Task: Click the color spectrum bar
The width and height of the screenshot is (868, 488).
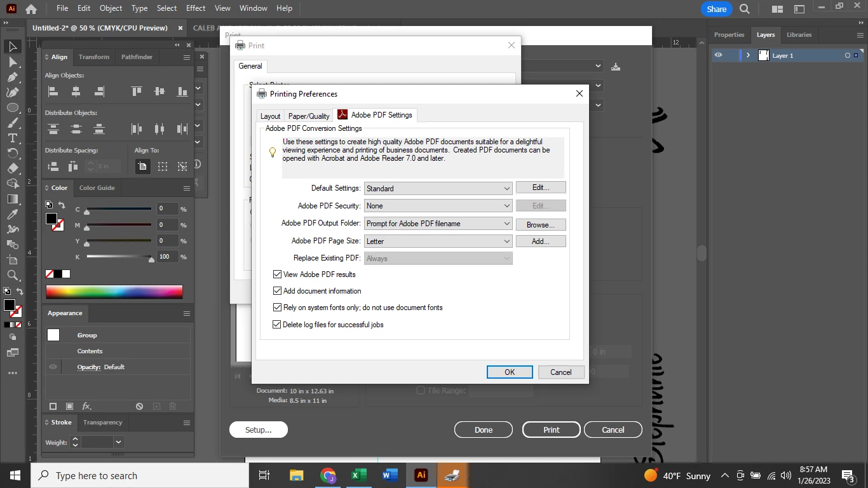Action: (114, 292)
